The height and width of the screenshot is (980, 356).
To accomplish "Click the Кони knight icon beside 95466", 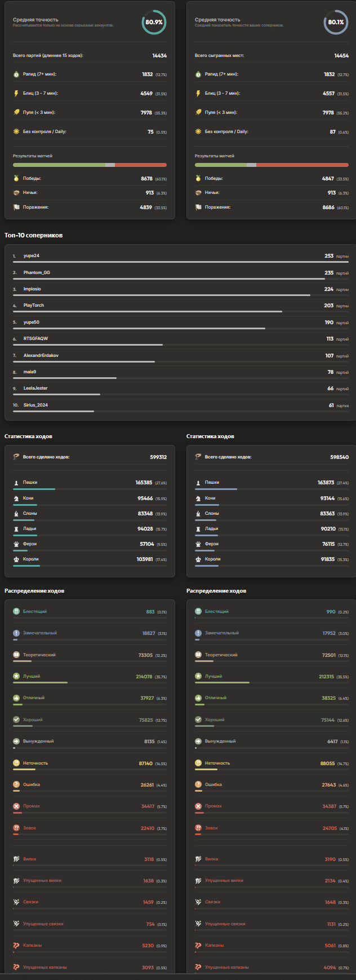I will click(x=16, y=498).
